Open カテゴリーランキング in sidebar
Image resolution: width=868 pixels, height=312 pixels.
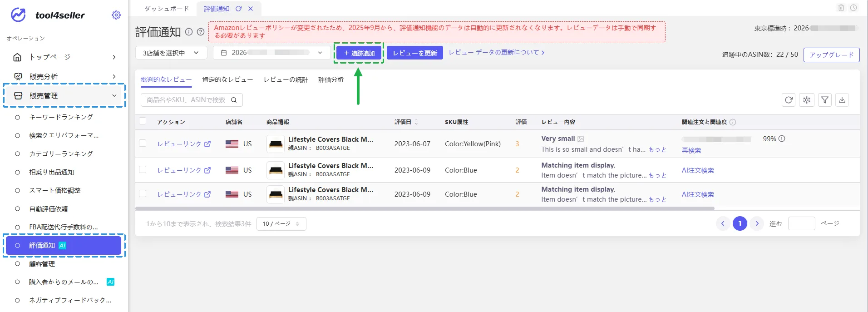(61, 154)
